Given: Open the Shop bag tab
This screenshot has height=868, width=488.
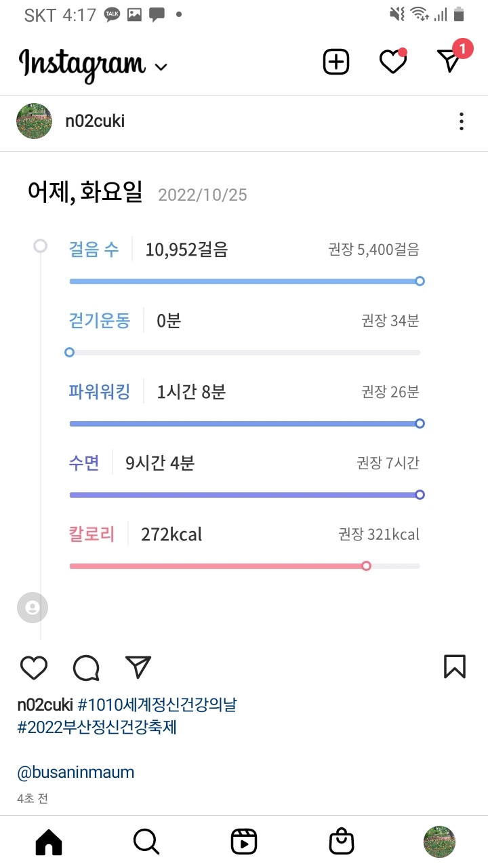Looking at the screenshot, I should click(x=341, y=842).
